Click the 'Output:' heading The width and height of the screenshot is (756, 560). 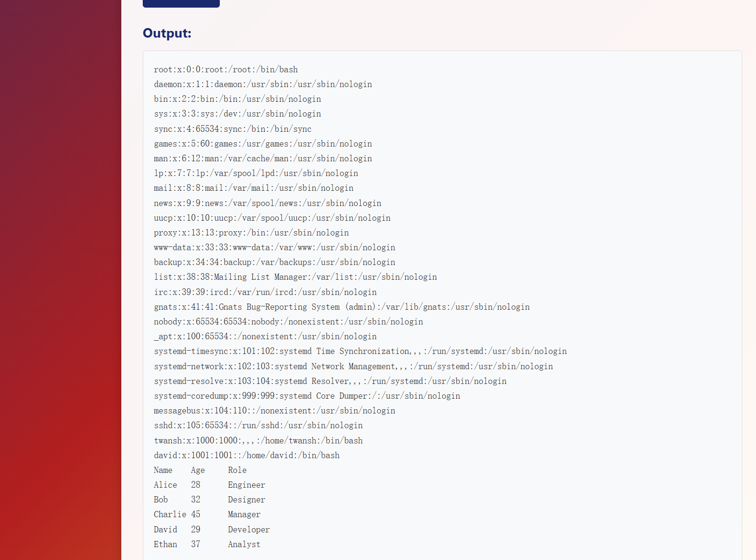167,33
